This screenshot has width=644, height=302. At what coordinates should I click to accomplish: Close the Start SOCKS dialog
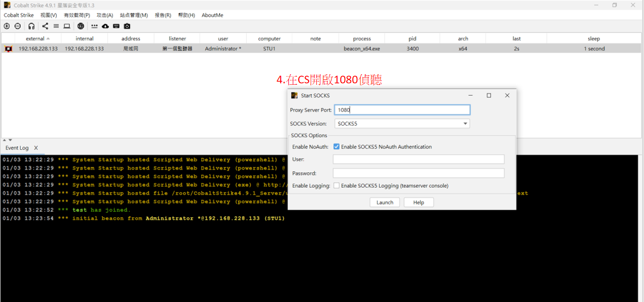coord(507,95)
